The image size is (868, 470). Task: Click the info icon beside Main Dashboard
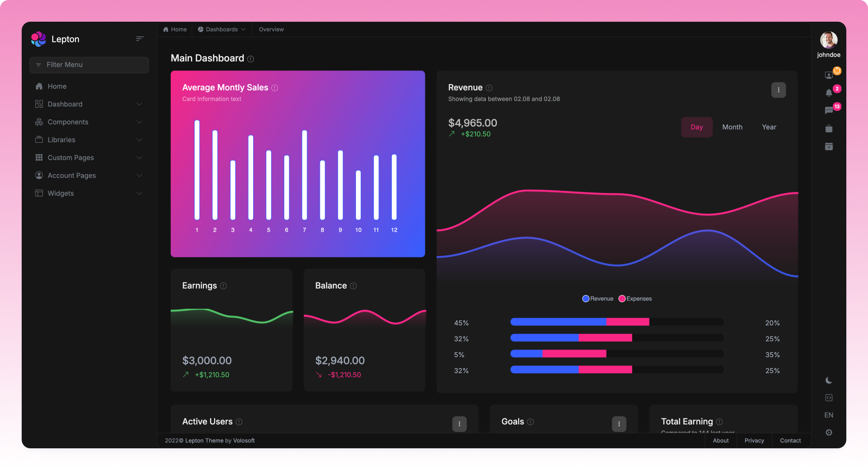251,59
